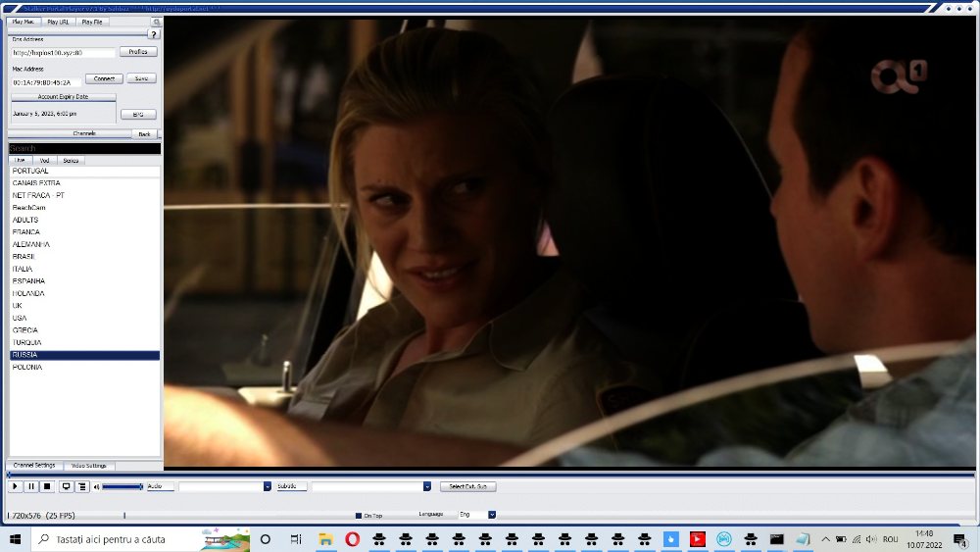Viewport: 980px width, 552px height.
Task: Select ADULTS in the channel list
Action: (84, 220)
